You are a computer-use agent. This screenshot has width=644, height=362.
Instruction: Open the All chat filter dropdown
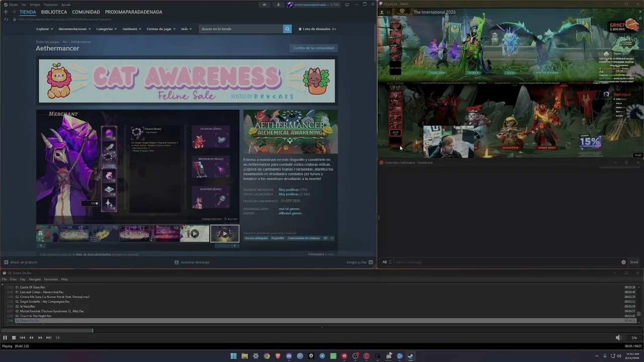pyautogui.click(x=386, y=262)
